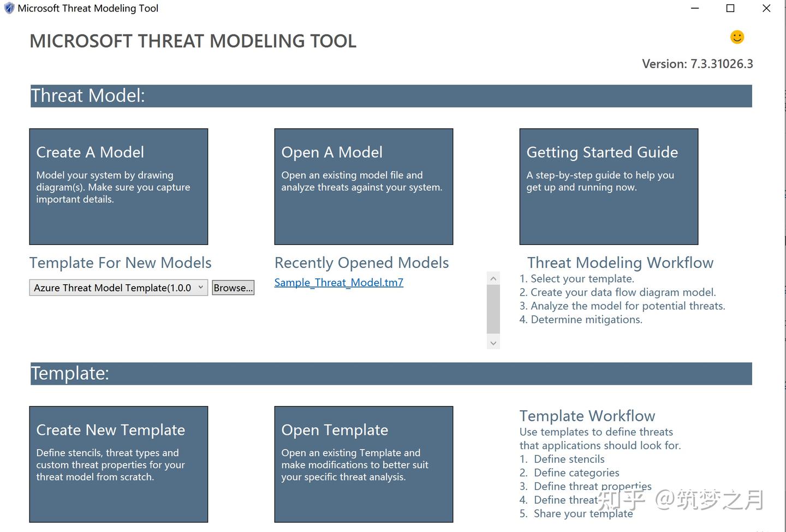The width and height of the screenshot is (786, 532).
Task: Minimize the Threat Modeling Tool window
Action: coord(694,8)
